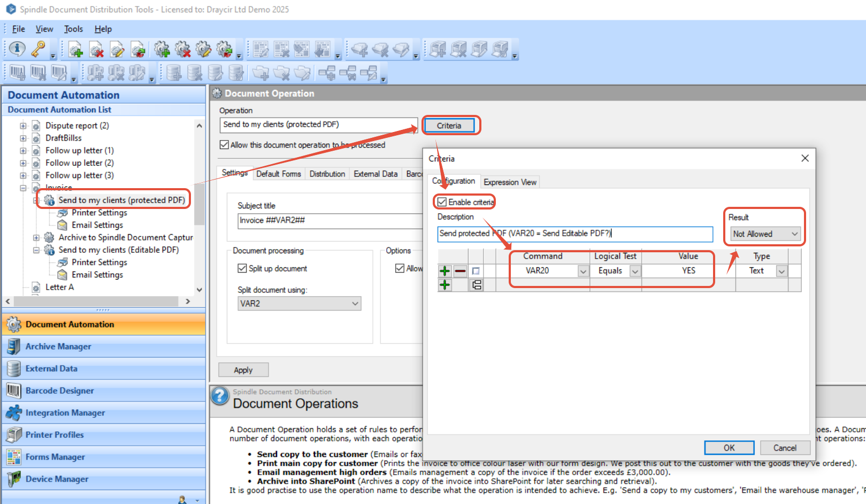Click the Apply button
Viewport: 866px width, 504px height.
[243, 370]
